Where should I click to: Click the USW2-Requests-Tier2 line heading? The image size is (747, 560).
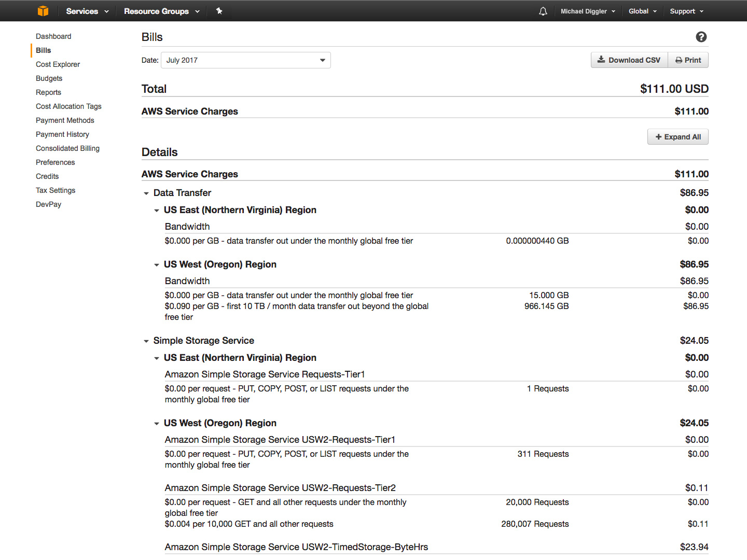[x=280, y=488]
